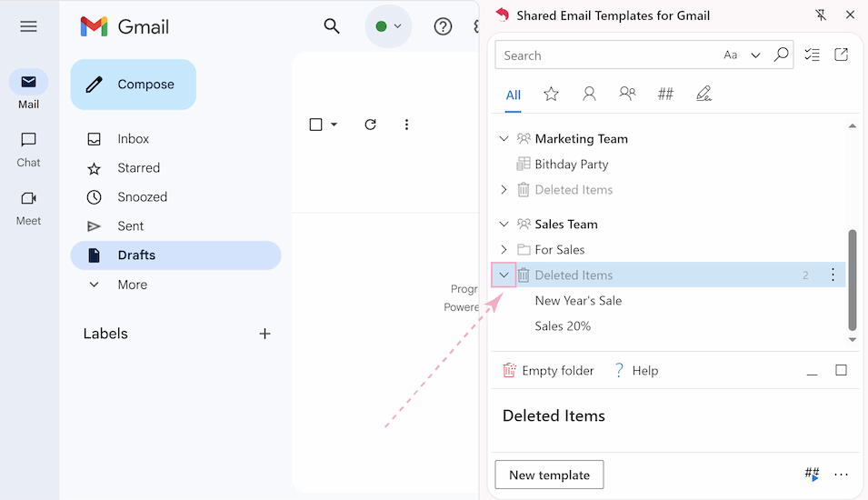This screenshot has height=500, width=868.
Task: Open the select options dropdown arrow
Action: coord(334,125)
